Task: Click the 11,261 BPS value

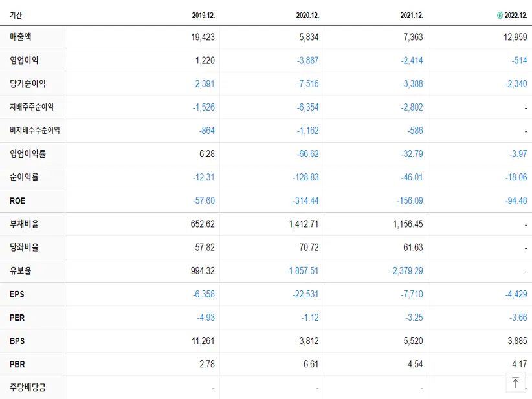Action: (x=203, y=341)
